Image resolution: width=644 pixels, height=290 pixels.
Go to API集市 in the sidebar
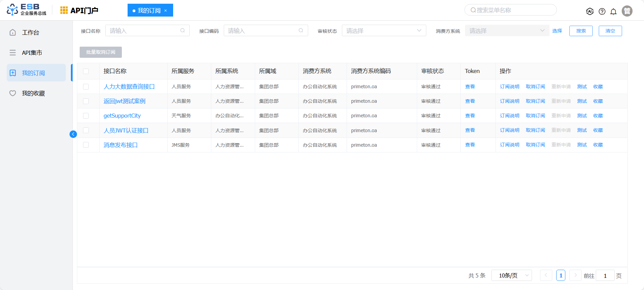pos(32,53)
